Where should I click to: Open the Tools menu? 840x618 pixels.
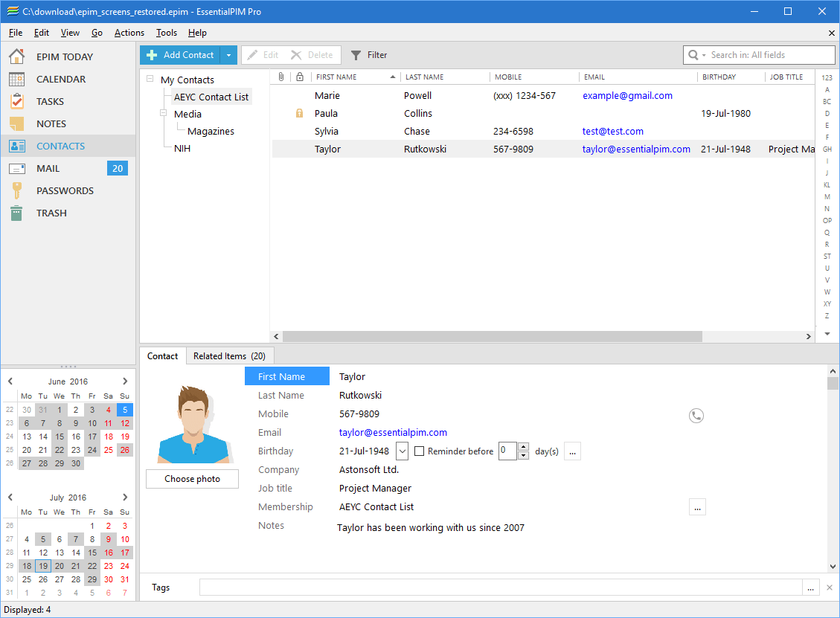[166, 33]
